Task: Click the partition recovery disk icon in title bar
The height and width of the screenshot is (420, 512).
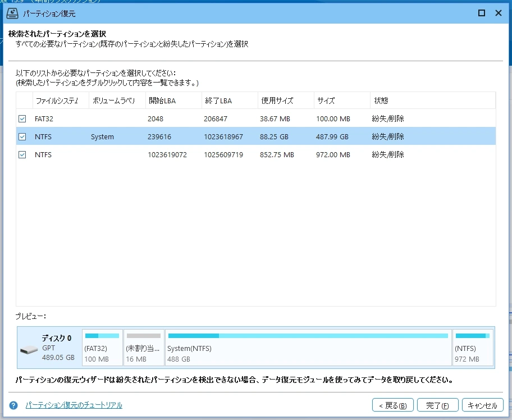Action: (x=12, y=13)
